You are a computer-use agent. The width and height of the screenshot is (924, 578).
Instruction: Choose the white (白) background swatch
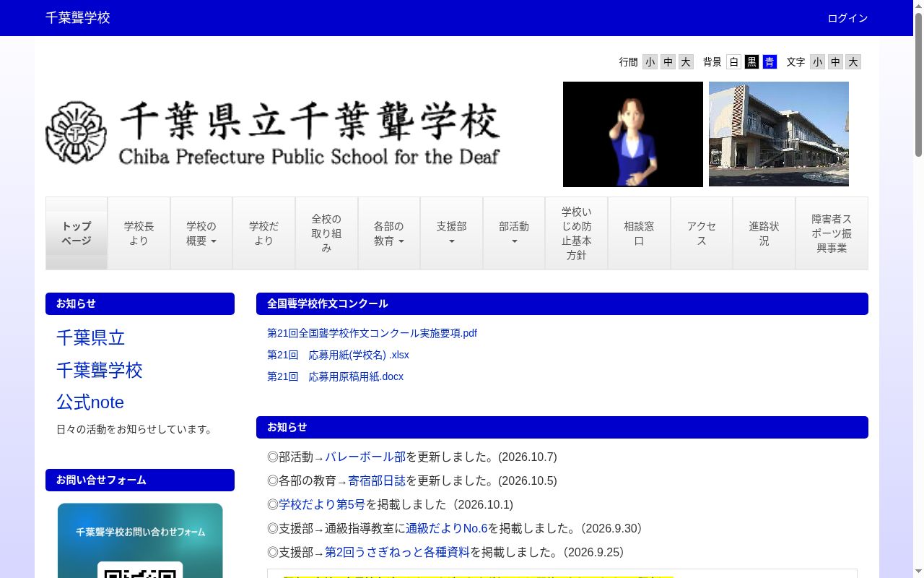(x=733, y=62)
